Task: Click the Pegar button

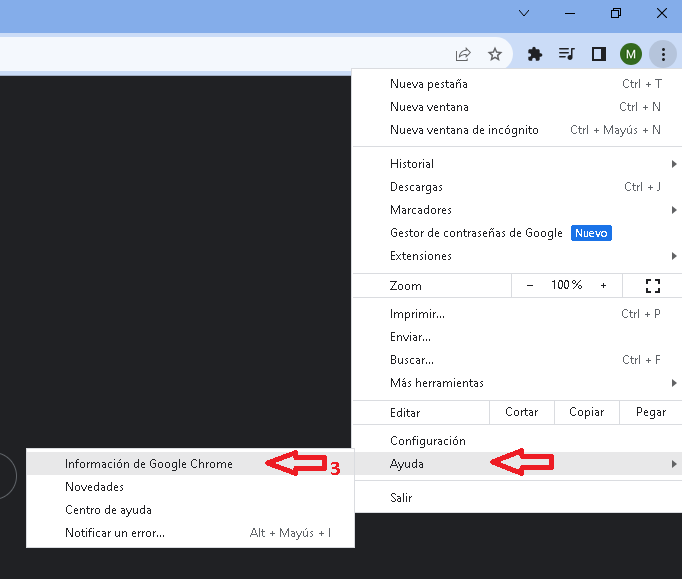Action: coord(651,412)
